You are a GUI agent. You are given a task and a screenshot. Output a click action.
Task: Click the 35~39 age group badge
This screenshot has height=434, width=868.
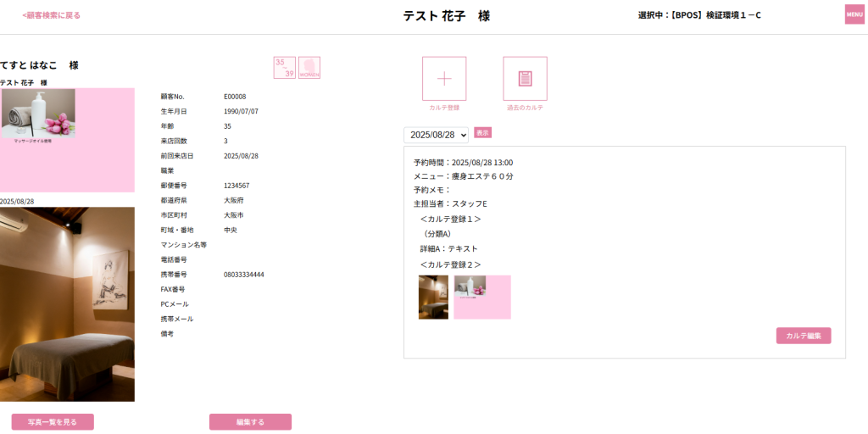[x=285, y=68]
